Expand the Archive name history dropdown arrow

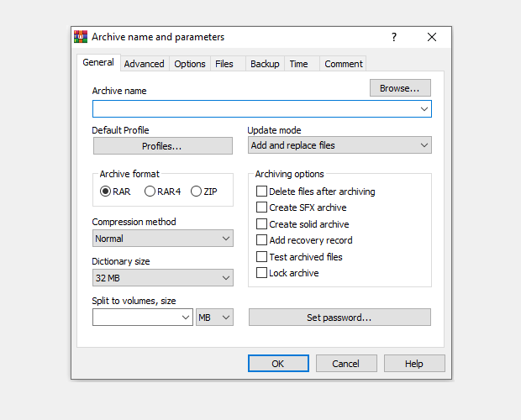click(x=424, y=109)
